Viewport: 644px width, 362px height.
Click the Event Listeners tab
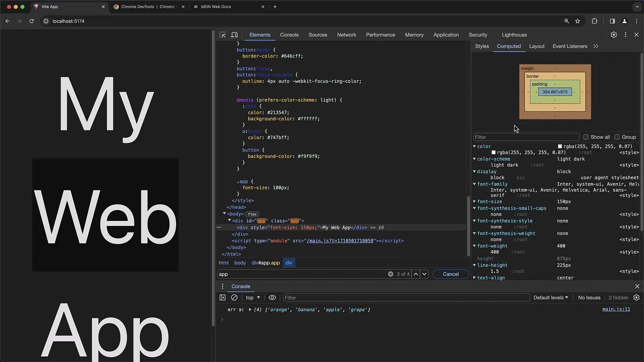570,46
